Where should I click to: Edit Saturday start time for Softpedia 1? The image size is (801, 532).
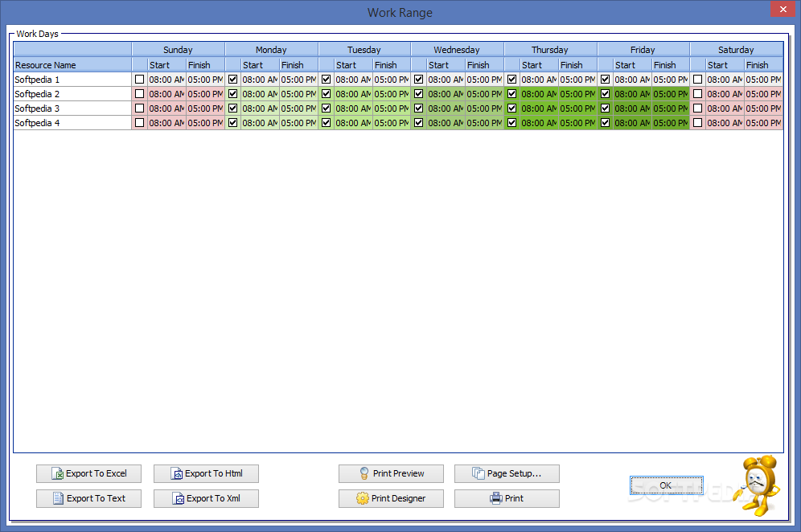(x=725, y=80)
